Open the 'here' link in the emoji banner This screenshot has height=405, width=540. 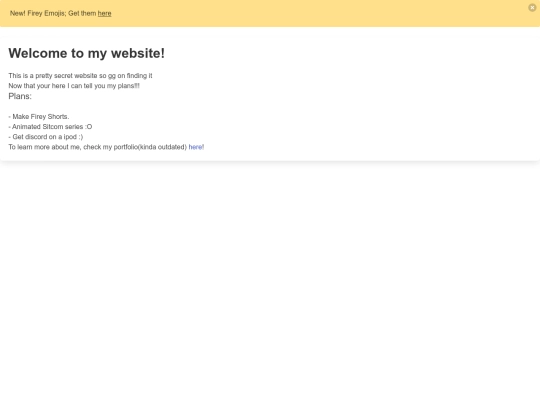104,13
